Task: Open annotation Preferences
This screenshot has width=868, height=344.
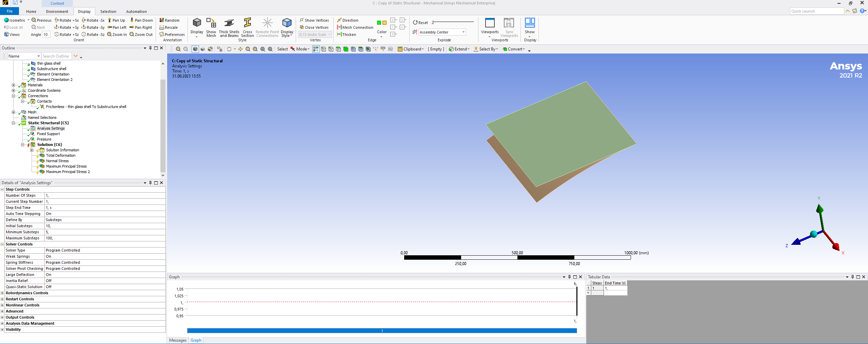Action: (172, 35)
